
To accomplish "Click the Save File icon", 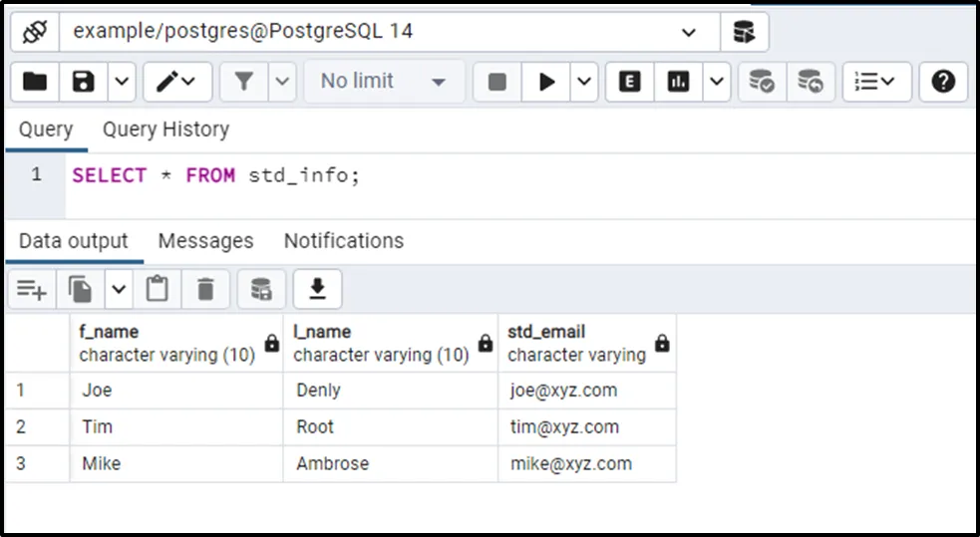I will point(84,82).
